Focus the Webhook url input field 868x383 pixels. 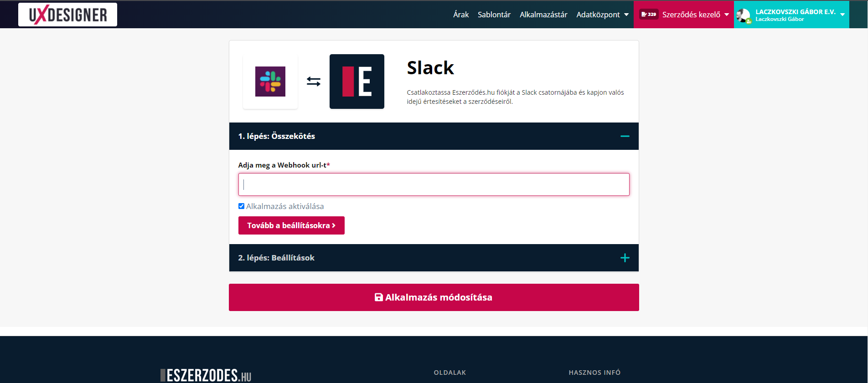[x=434, y=184]
